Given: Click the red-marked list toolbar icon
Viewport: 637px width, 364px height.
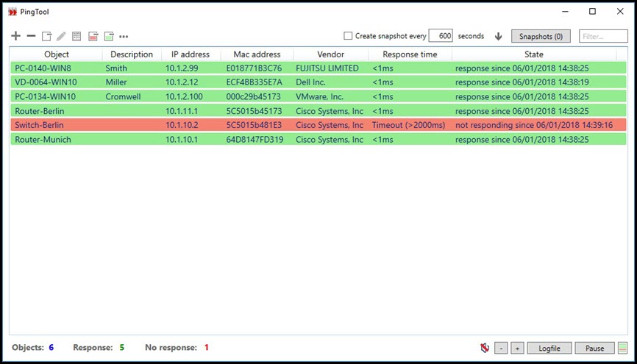Looking at the screenshot, I should 93,36.
